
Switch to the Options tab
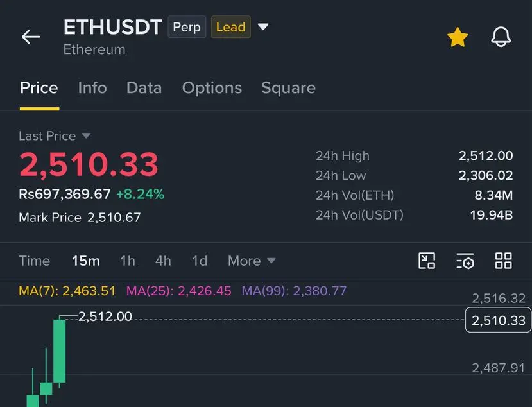[212, 88]
